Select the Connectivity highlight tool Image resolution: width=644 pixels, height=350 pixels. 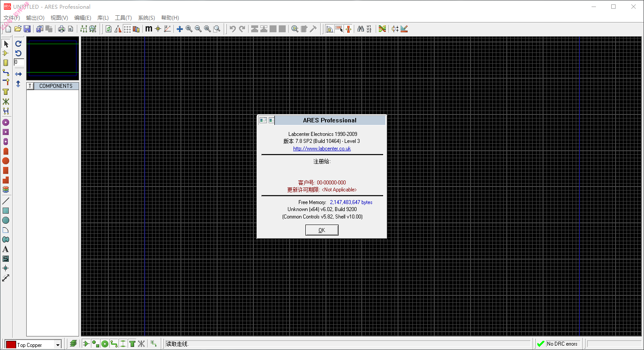coord(6,111)
